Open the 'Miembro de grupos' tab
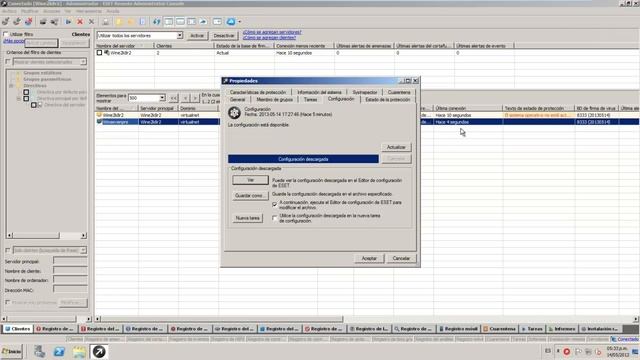Image resolution: width=640 pixels, height=360 pixels. click(274, 100)
